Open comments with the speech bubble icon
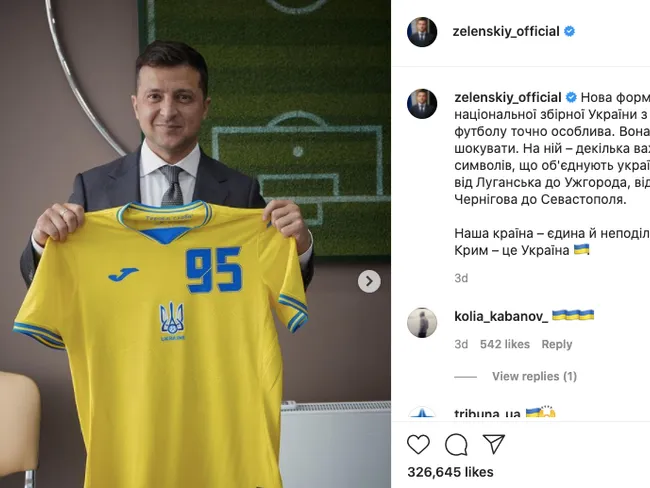Viewport: 650px width, 488px height. pos(456,444)
